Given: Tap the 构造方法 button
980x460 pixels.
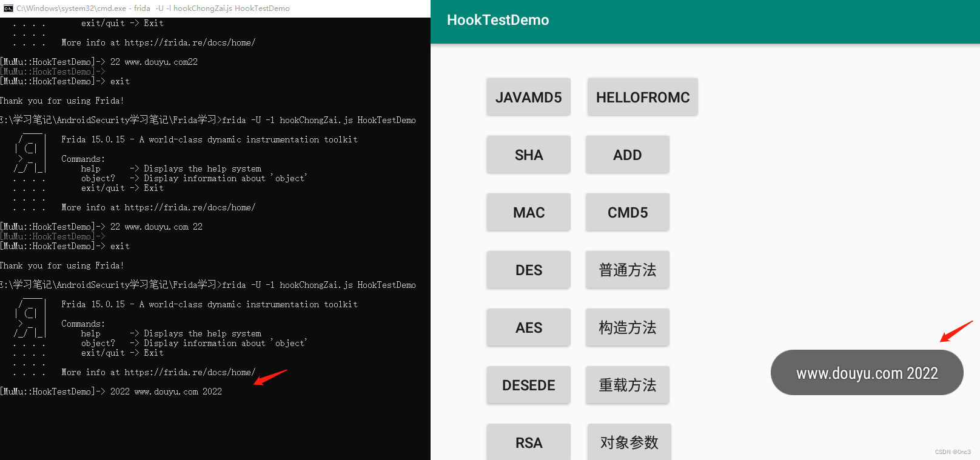Looking at the screenshot, I should [627, 327].
